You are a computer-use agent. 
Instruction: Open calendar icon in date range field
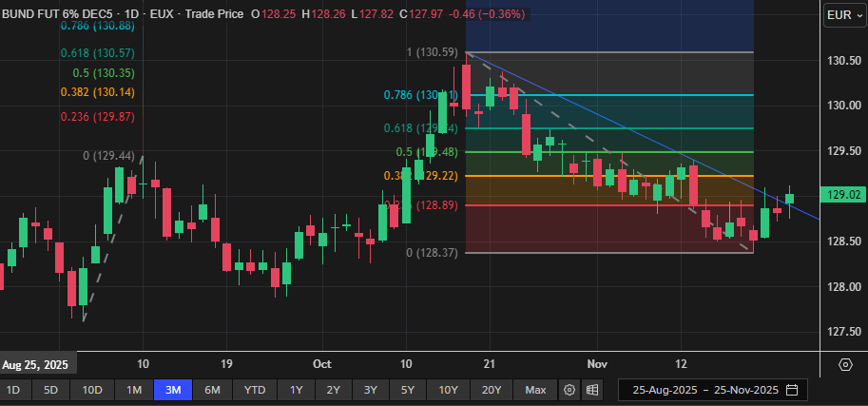792,390
